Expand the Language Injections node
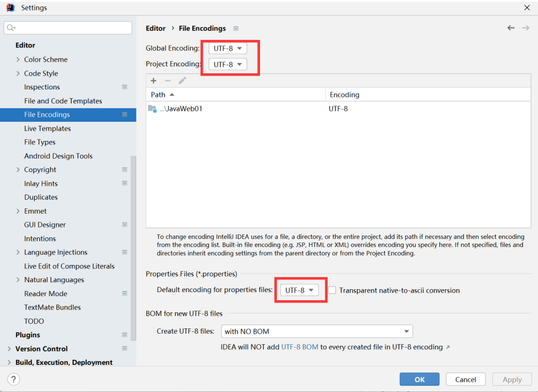Screen dimensions: 538x392 click(18, 252)
